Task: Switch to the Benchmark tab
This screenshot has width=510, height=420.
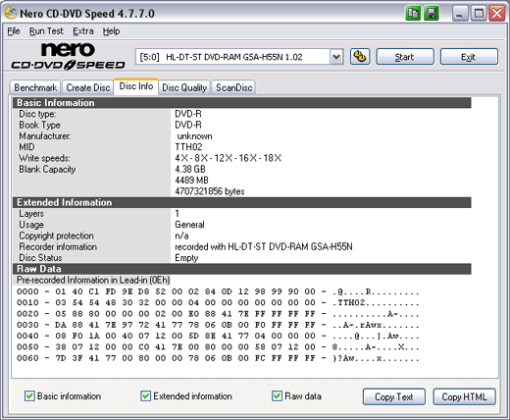Action: tap(35, 87)
